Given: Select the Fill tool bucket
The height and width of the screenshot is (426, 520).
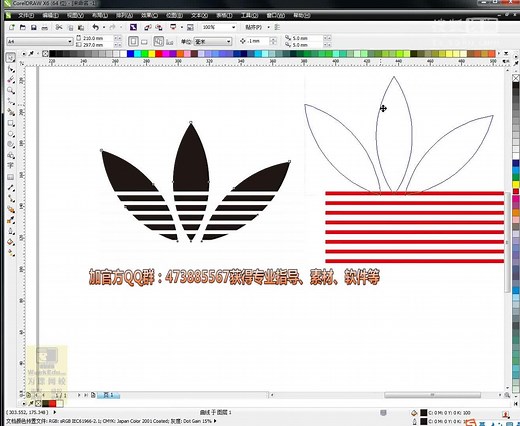Looking at the screenshot, I should pyautogui.click(x=11, y=242).
